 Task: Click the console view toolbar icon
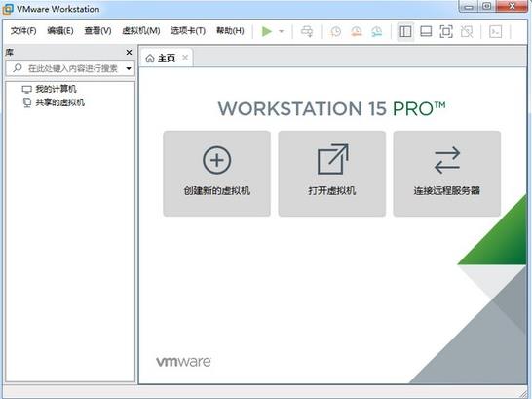(x=495, y=31)
